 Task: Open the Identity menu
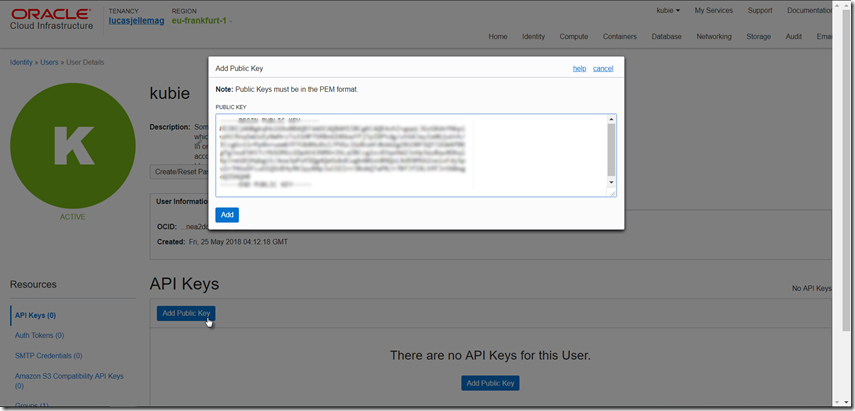coord(533,37)
